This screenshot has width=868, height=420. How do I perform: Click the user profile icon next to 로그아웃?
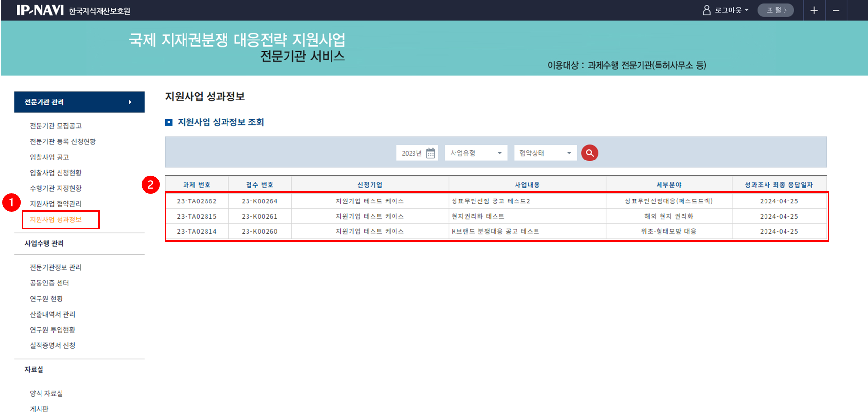pos(706,10)
